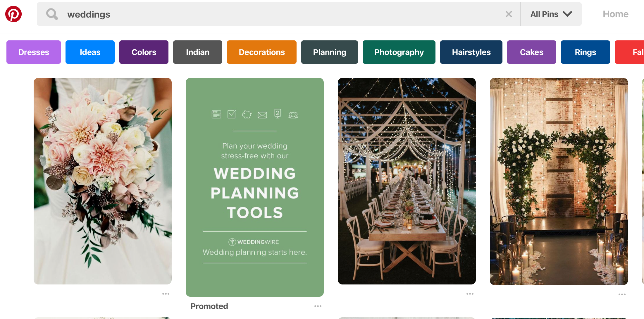This screenshot has width=644, height=319.
Task: Clear the weddings search text
Action: (x=509, y=14)
